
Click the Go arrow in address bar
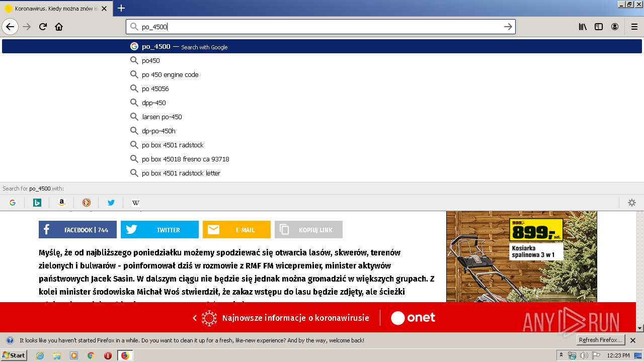508,27
